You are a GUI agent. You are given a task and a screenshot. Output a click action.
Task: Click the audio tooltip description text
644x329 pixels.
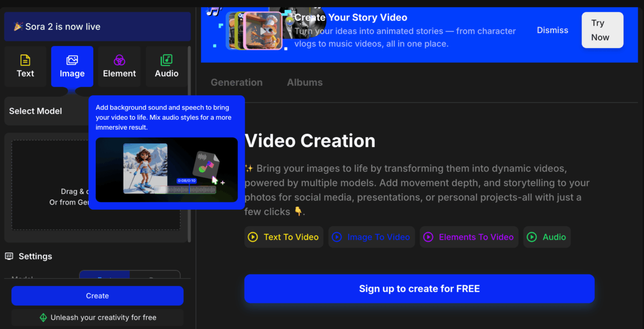(x=163, y=117)
